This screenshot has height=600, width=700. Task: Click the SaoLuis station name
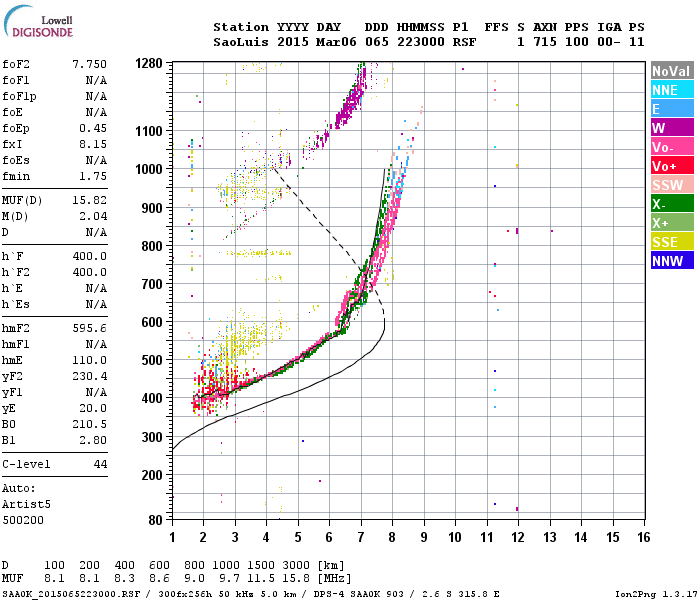[241, 42]
